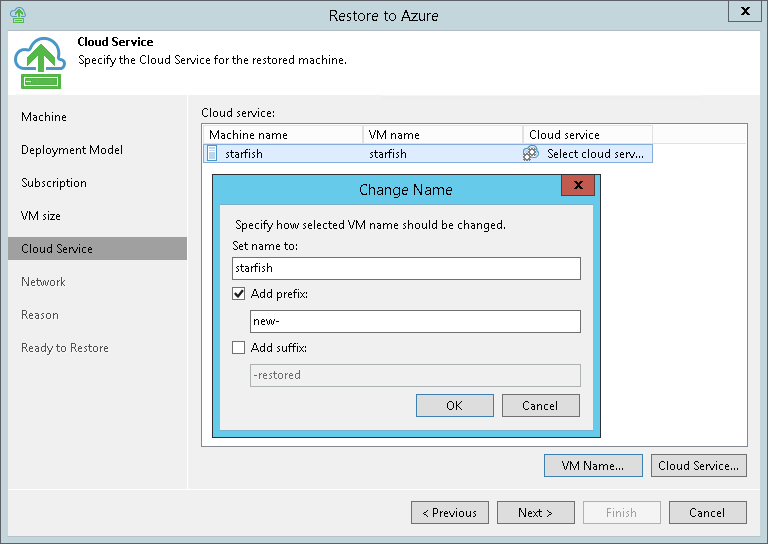Open the Machine wizard step
The width and height of the screenshot is (768, 544).
click(44, 117)
